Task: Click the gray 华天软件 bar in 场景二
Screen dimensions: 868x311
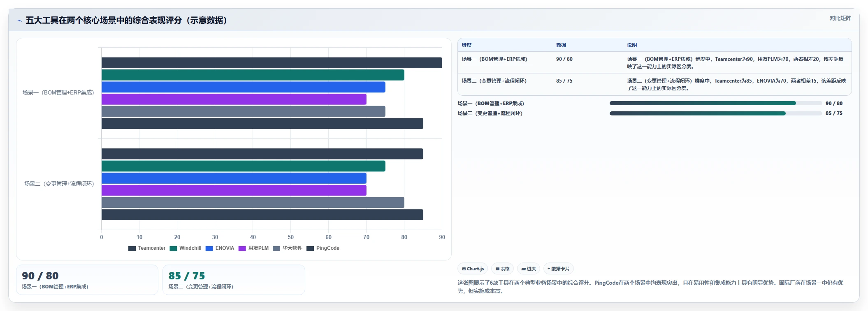Action: coord(253,203)
